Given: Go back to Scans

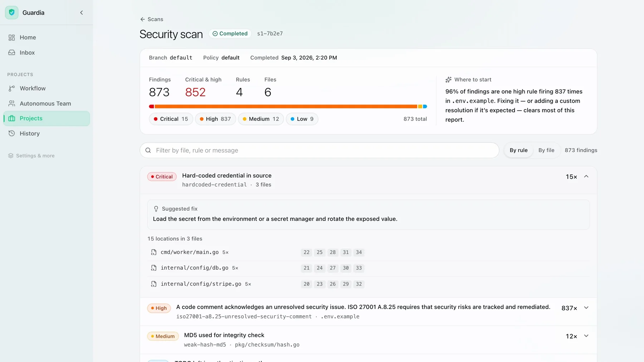Looking at the screenshot, I should point(152,19).
